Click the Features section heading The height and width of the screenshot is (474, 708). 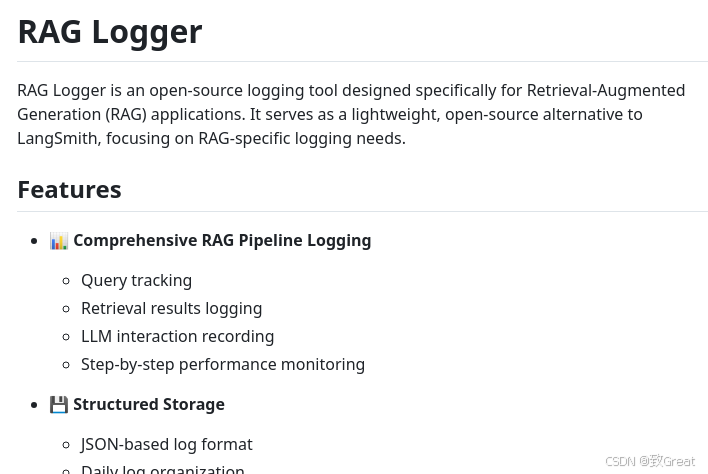click(70, 190)
